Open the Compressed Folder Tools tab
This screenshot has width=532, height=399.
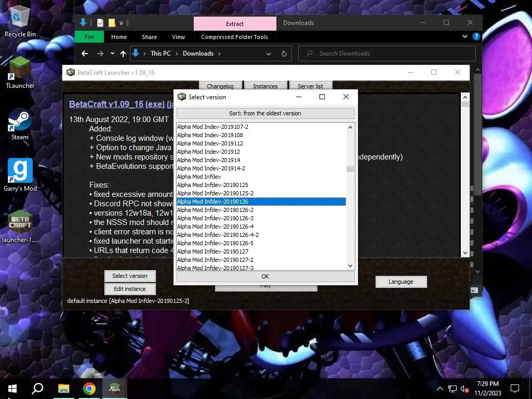[234, 37]
